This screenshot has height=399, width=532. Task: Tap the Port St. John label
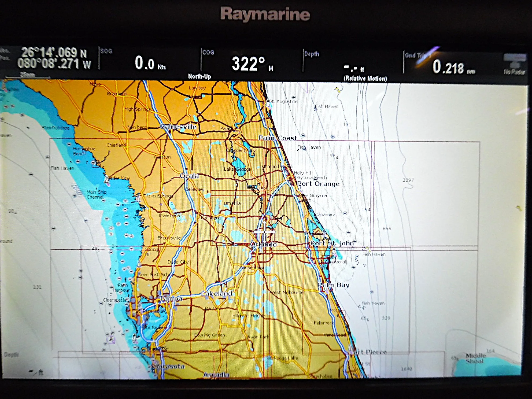tap(332, 243)
